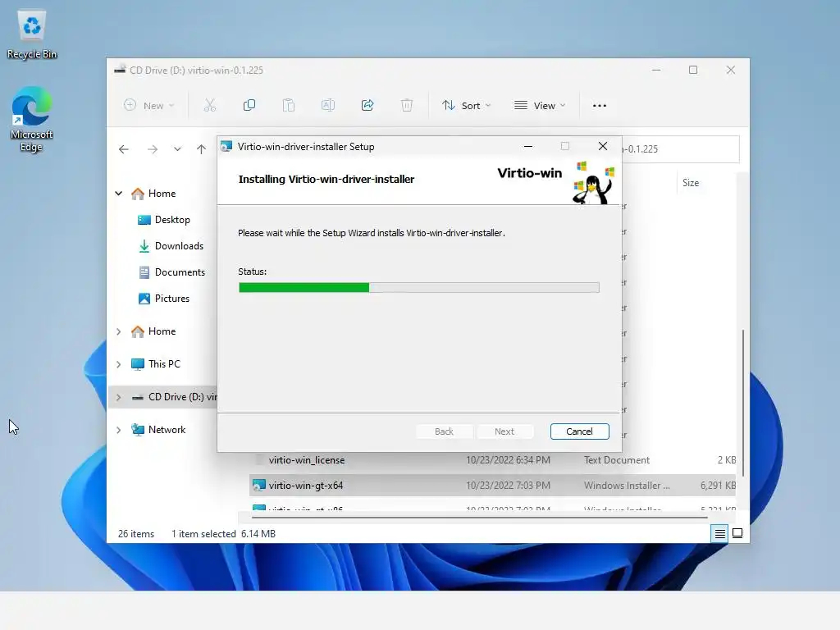This screenshot has width=840, height=630.
Task: Click the Size column header
Action: point(691,183)
